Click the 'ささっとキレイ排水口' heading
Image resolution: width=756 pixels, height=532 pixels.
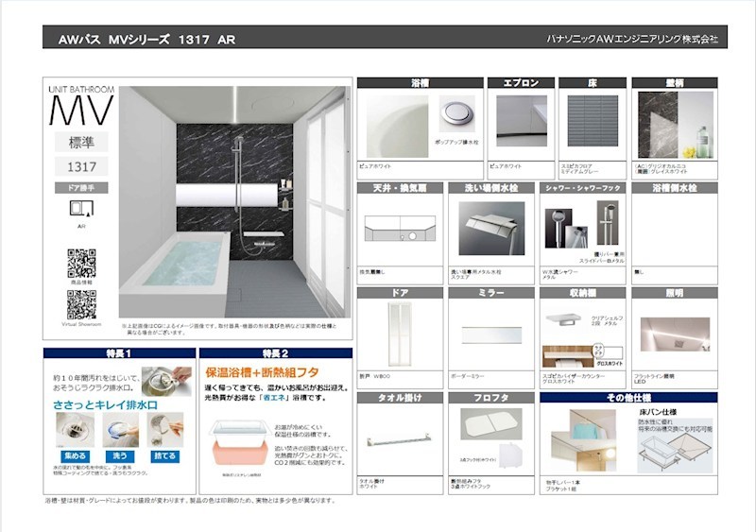(105, 405)
